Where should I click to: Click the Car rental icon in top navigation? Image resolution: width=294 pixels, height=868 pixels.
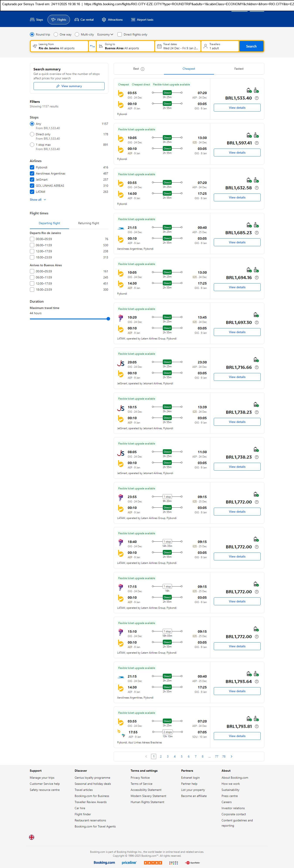pyautogui.click(x=77, y=20)
